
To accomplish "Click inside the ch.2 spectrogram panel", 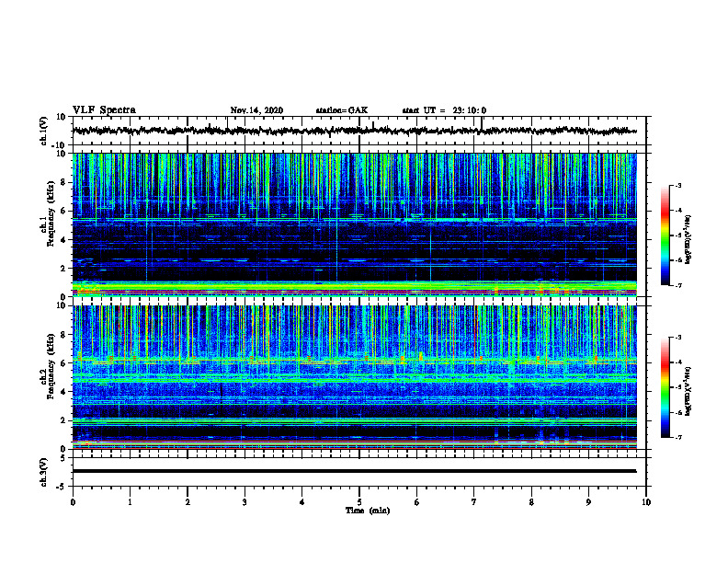I will click(354, 377).
